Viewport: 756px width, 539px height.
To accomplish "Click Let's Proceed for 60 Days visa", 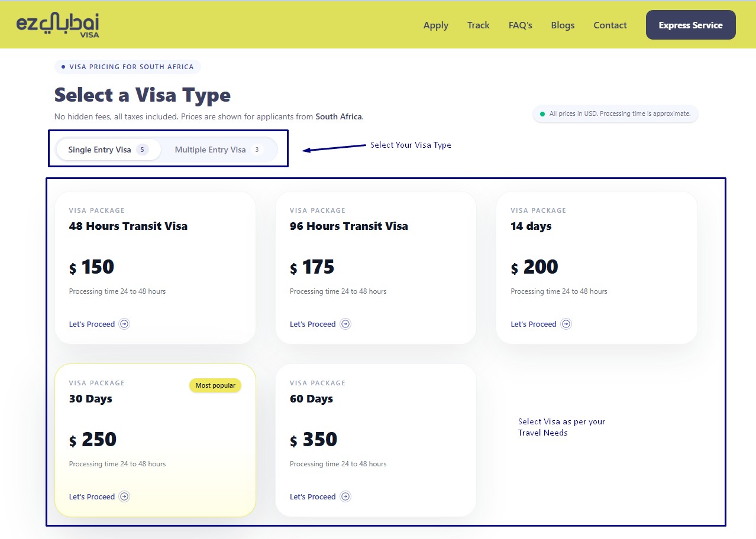I will 313,496.
